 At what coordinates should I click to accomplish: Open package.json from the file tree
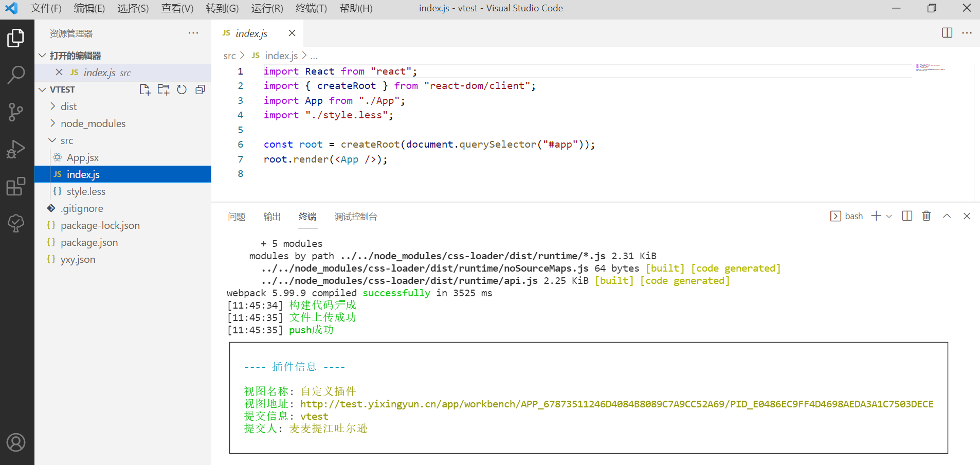[x=89, y=242]
